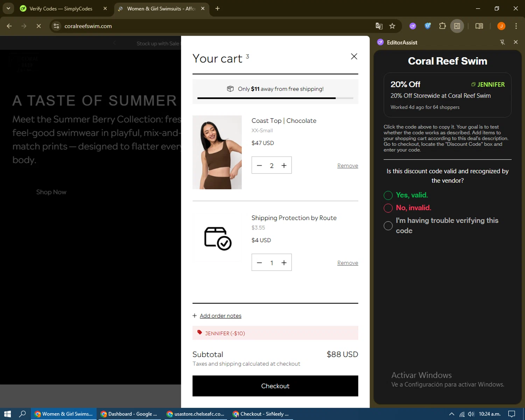
Task: Unpin the EditorAssist side panel
Action: tap(502, 42)
